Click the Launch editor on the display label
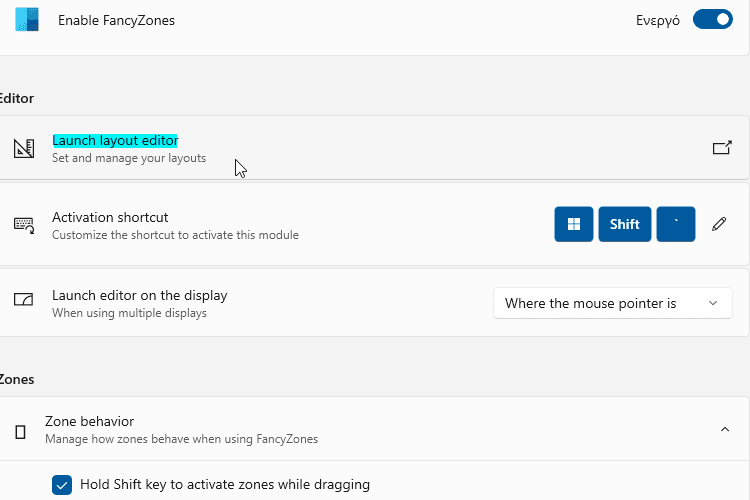Viewport: 750px width, 500px height. pos(140,295)
